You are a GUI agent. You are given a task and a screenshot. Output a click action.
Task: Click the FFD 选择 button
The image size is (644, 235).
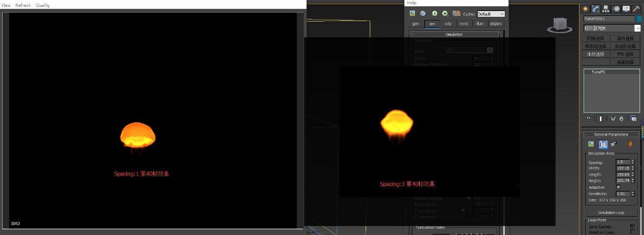click(x=625, y=54)
